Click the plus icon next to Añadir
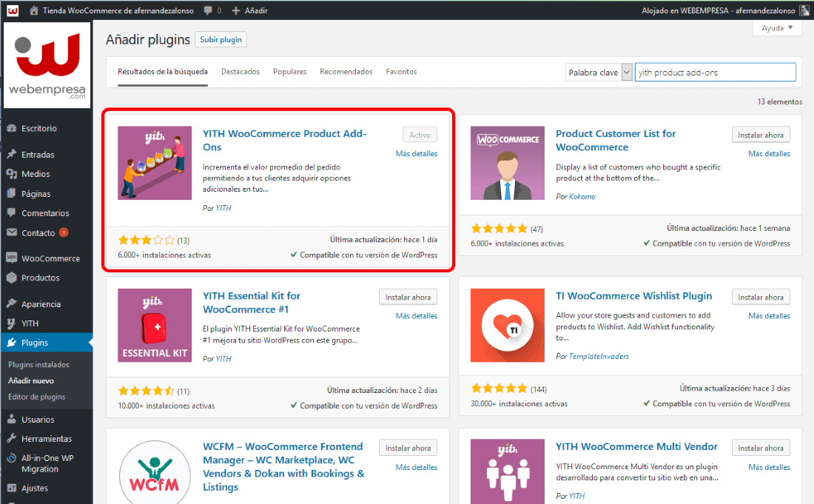The image size is (814, 504). tap(235, 10)
